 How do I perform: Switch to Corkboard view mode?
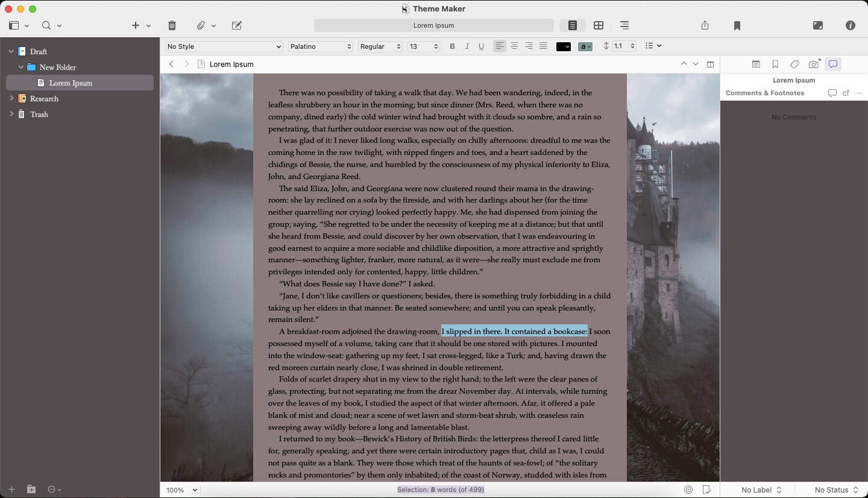coord(599,25)
